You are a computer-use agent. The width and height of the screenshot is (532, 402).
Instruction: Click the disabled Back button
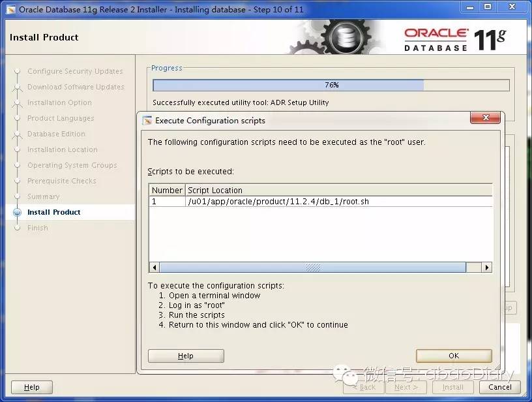tap(364, 387)
